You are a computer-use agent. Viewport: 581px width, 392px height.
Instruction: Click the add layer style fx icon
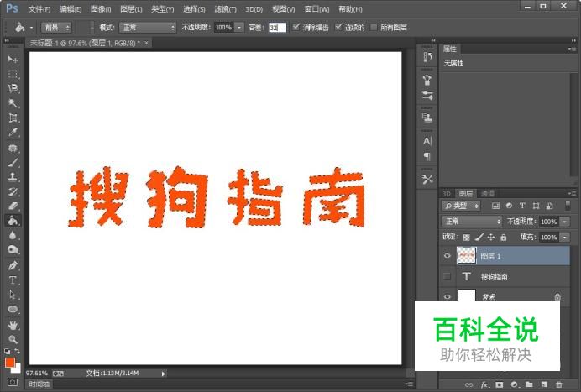click(484, 385)
